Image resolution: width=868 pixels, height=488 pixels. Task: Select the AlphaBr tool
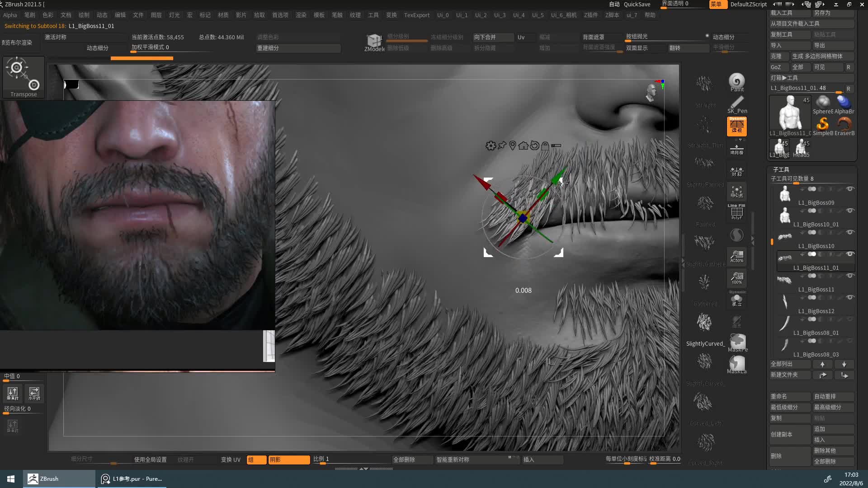pyautogui.click(x=844, y=105)
